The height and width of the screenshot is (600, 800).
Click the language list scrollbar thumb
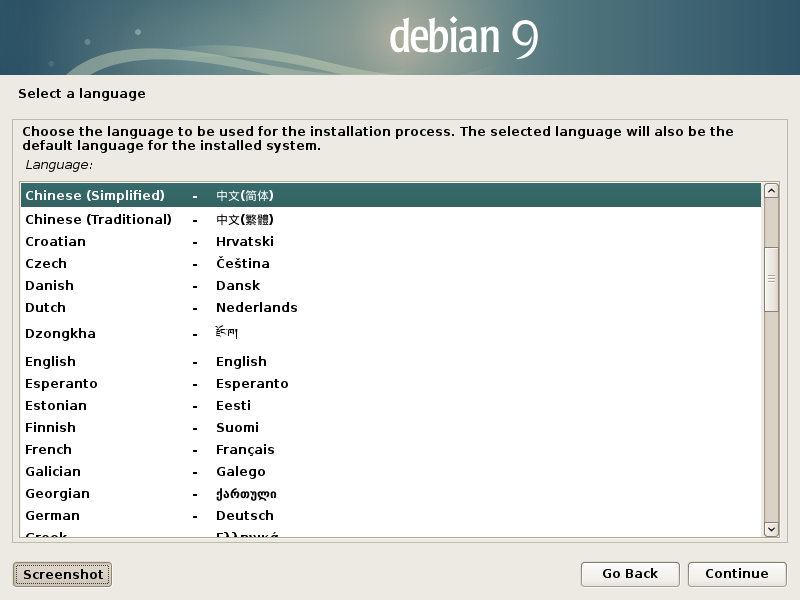tap(771, 279)
